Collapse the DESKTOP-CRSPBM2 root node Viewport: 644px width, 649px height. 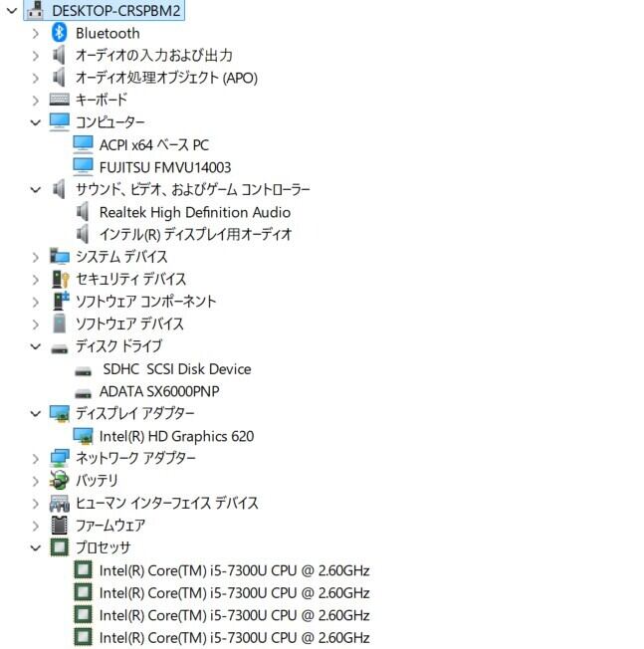pos(12,11)
